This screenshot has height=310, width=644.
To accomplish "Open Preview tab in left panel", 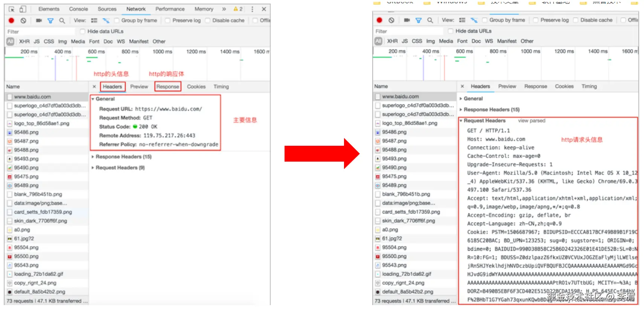I will (139, 87).
